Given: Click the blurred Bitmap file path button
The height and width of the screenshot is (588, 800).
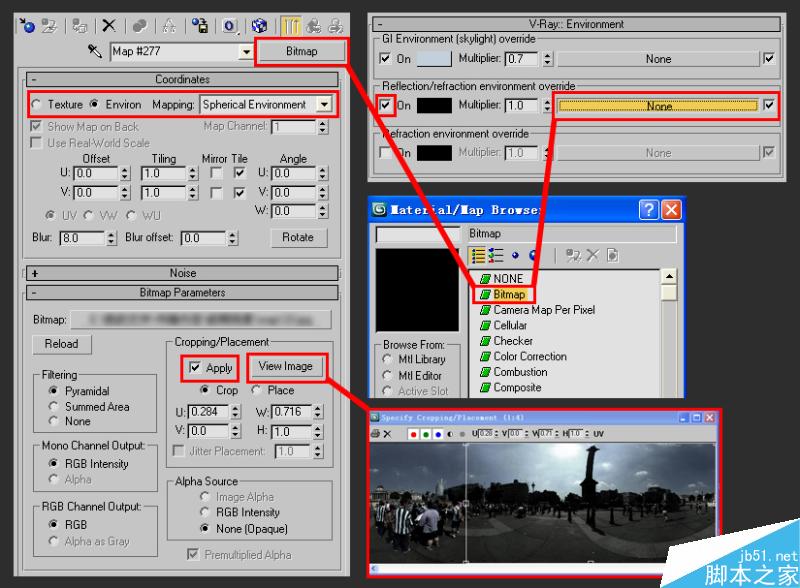Looking at the screenshot, I should point(201,320).
